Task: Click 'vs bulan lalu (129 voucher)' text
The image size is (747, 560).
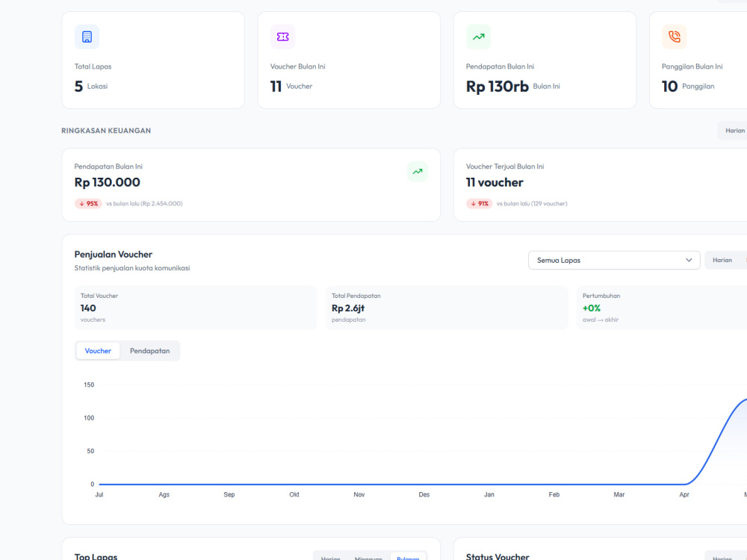Action: 532,203
